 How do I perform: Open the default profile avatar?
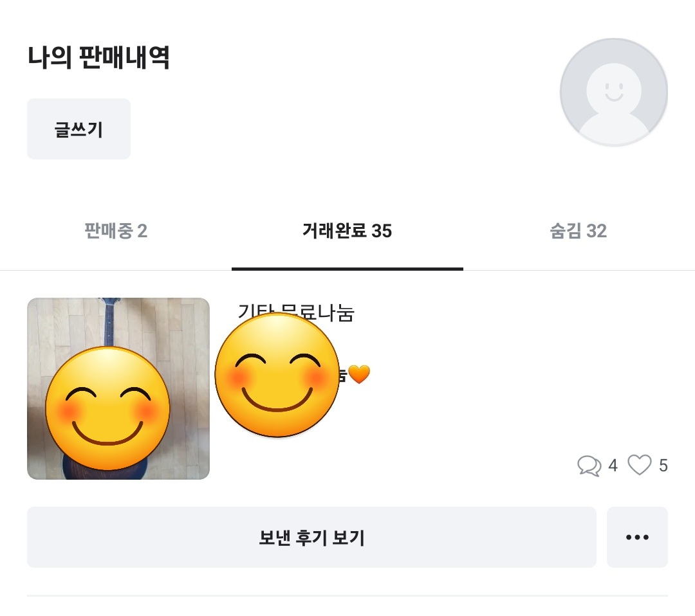(x=613, y=93)
